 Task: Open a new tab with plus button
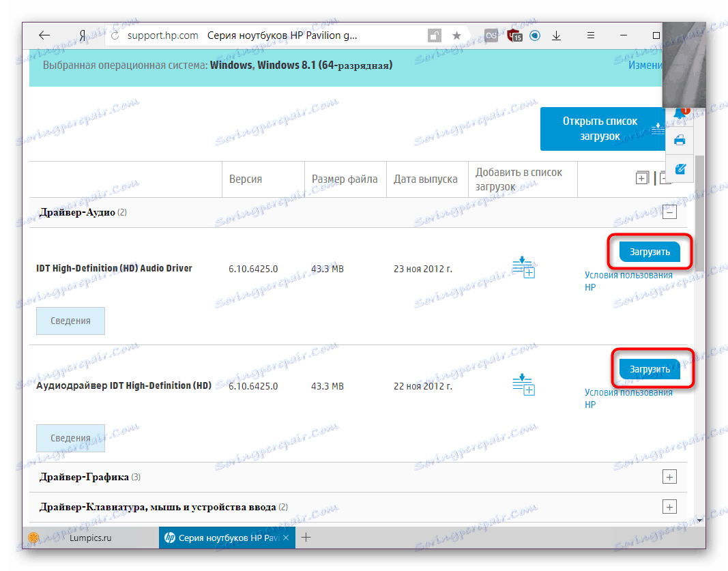306,538
